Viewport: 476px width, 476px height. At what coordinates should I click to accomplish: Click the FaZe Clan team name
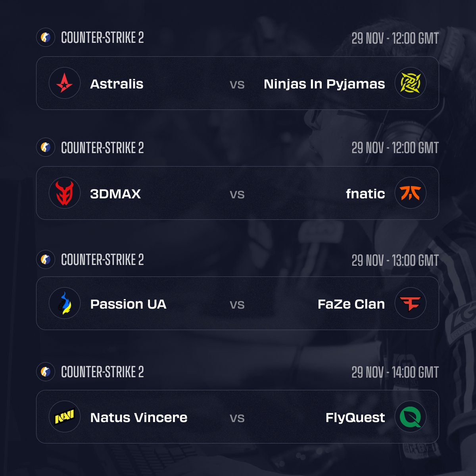351,304
